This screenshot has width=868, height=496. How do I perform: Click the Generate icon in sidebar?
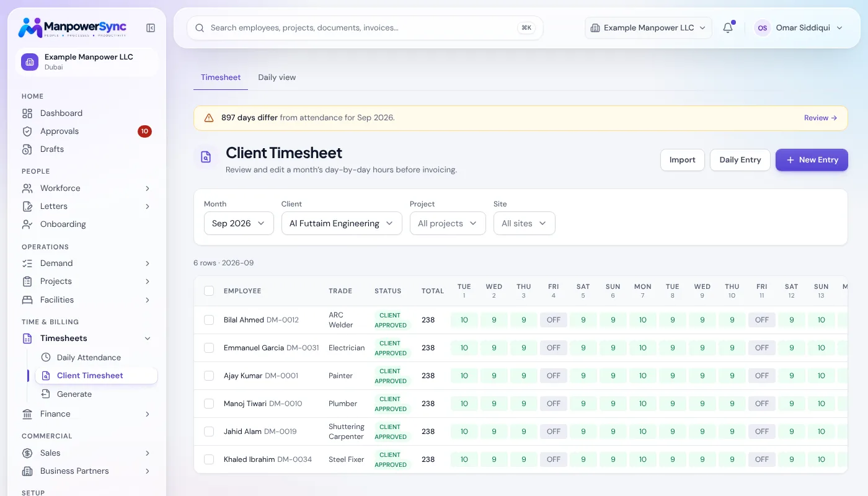(x=45, y=394)
